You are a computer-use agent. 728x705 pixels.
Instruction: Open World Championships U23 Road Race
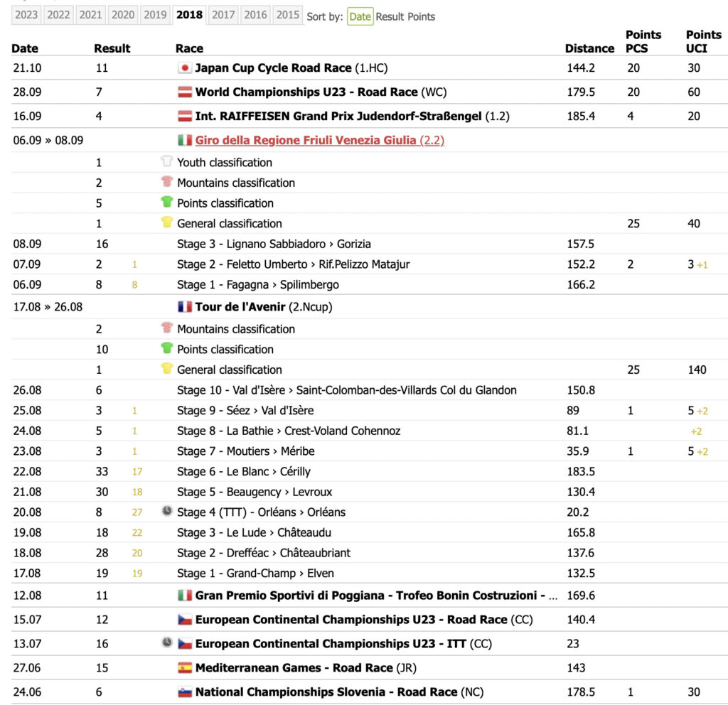pos(321,92)
